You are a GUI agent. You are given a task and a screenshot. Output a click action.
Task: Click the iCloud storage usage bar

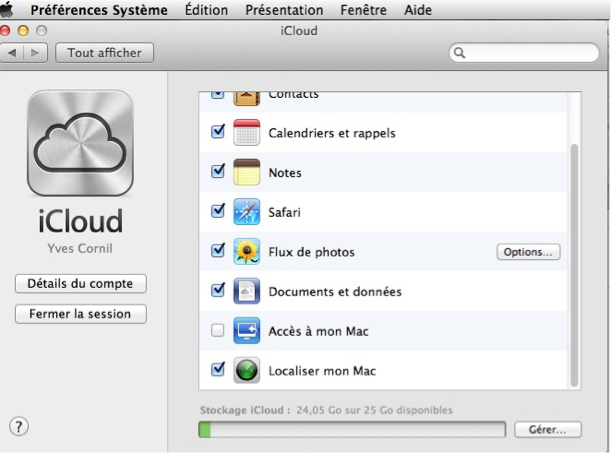(x=352, y=430)
